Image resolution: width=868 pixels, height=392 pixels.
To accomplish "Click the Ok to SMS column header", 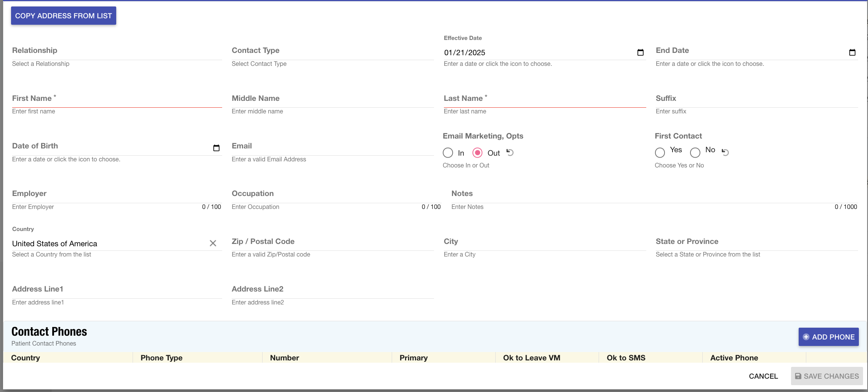I will tap(626, 358).
